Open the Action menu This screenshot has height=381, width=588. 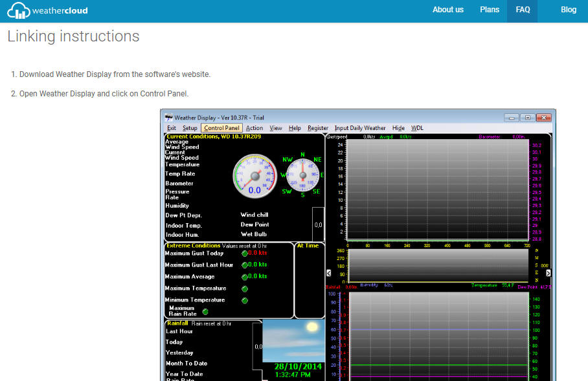coord(254,128)
